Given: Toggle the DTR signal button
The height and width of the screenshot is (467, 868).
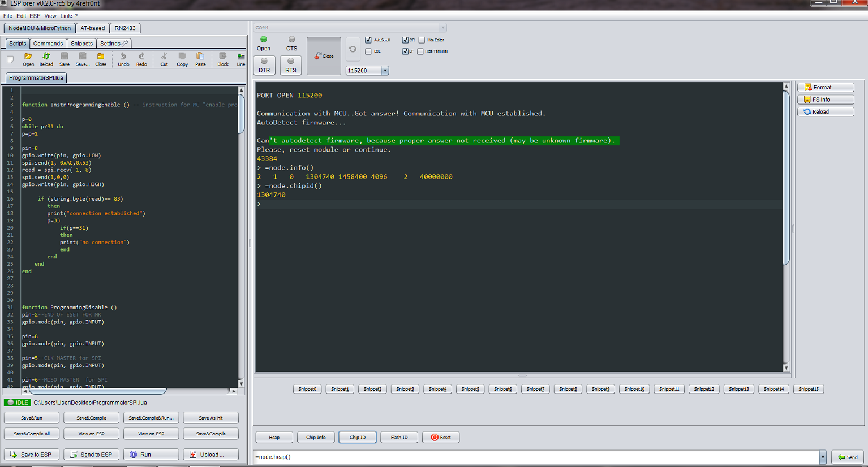Looking at the screenshot, I should [x=264, y=65].
